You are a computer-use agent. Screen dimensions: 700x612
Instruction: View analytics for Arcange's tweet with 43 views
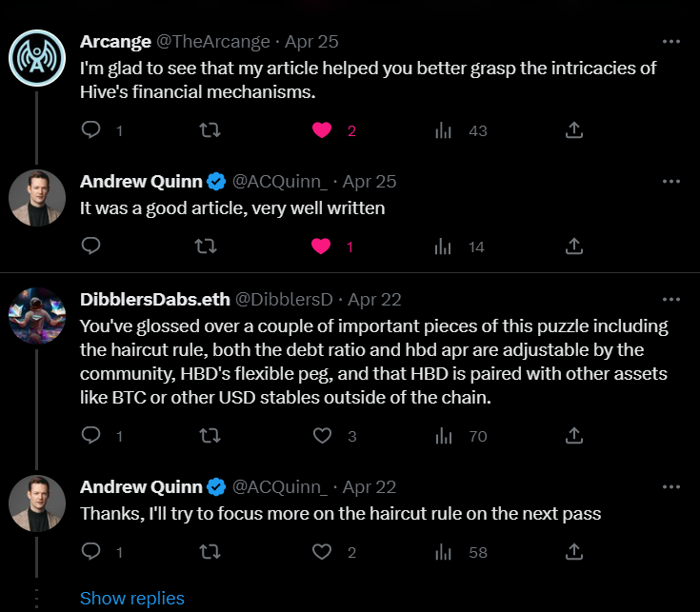point(443,130)
